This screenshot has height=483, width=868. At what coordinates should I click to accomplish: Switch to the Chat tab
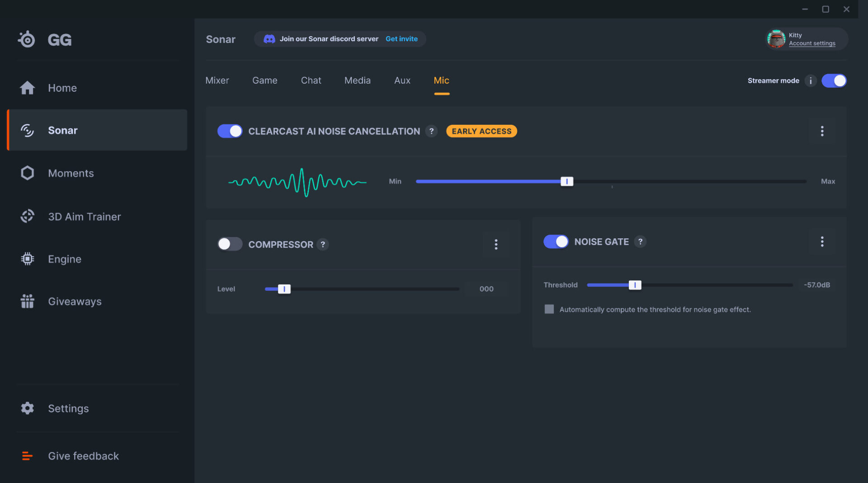click(311, 80)
